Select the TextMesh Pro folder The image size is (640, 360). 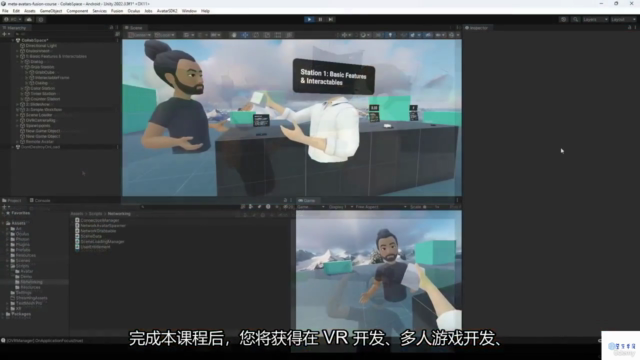[x=29, y=303]
